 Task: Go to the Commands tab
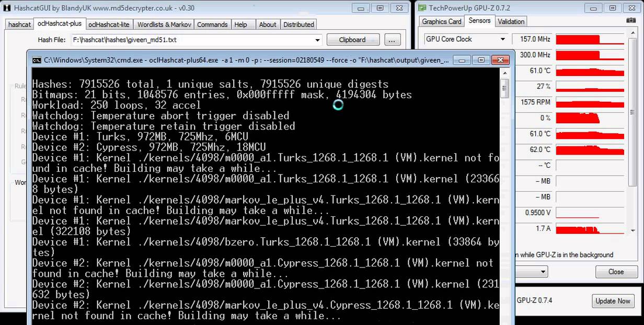212,25
